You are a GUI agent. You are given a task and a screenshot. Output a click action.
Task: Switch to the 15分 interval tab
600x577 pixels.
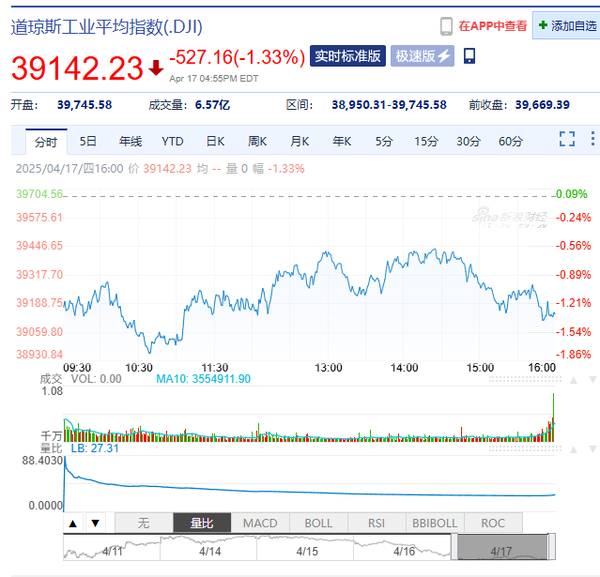pos(426,141)
